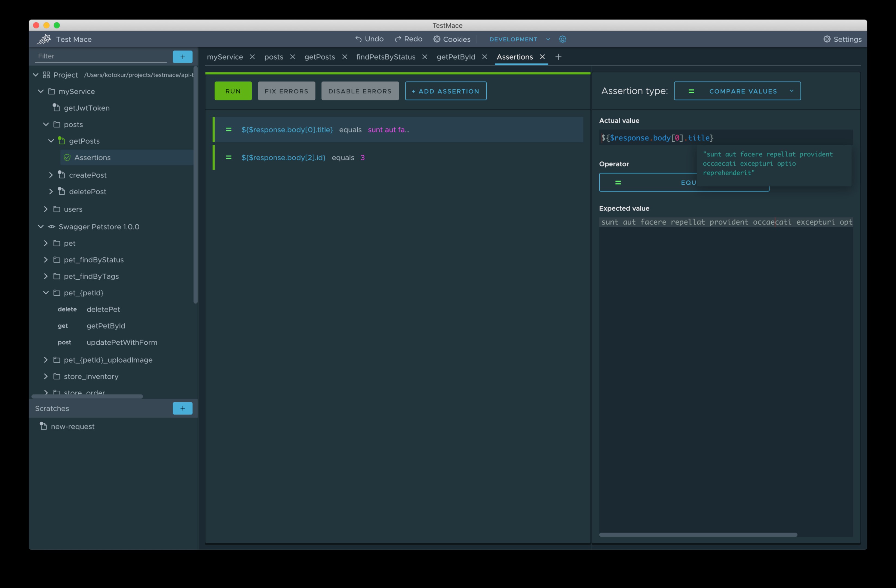Screen dimensions: 896x588
Task: Add a new project node with plus
Action: tap(182, 56)
